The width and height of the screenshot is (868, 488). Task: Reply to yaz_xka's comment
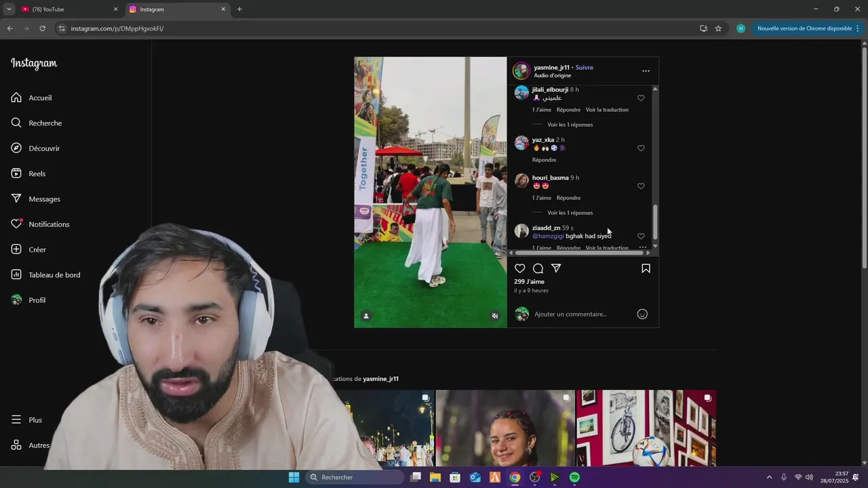pos(544,160)
